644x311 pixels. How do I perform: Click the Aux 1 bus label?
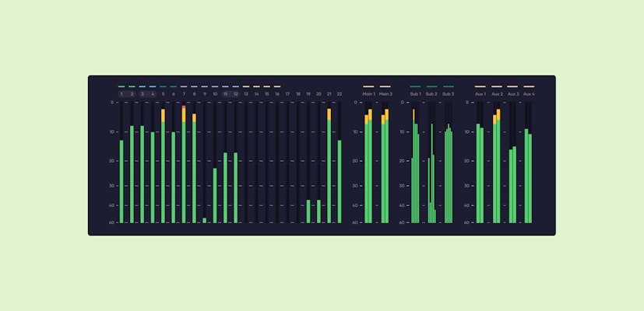tap(480, 94)
